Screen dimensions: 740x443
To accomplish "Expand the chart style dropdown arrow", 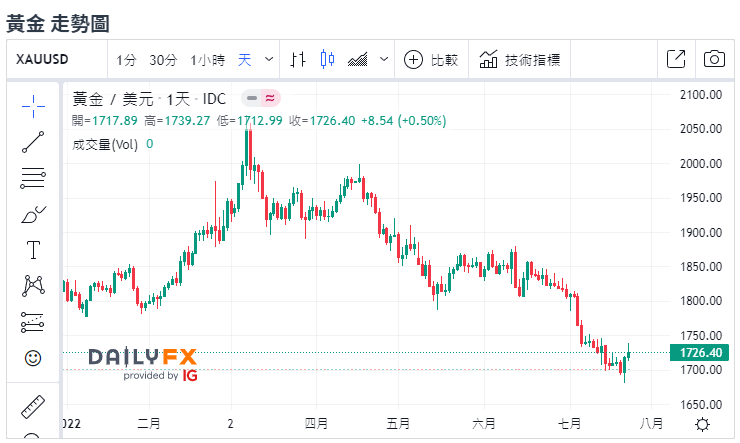I will [385, 59].
